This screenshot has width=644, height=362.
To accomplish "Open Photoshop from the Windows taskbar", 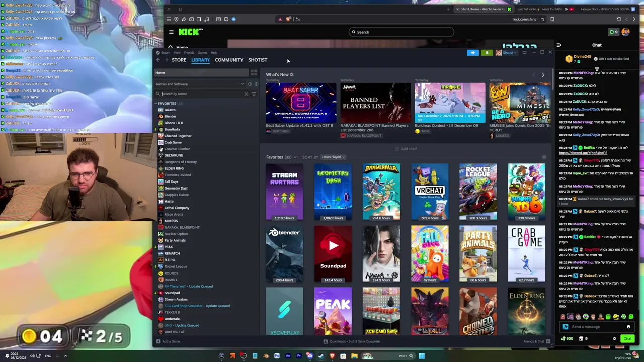I will point(277,356).
